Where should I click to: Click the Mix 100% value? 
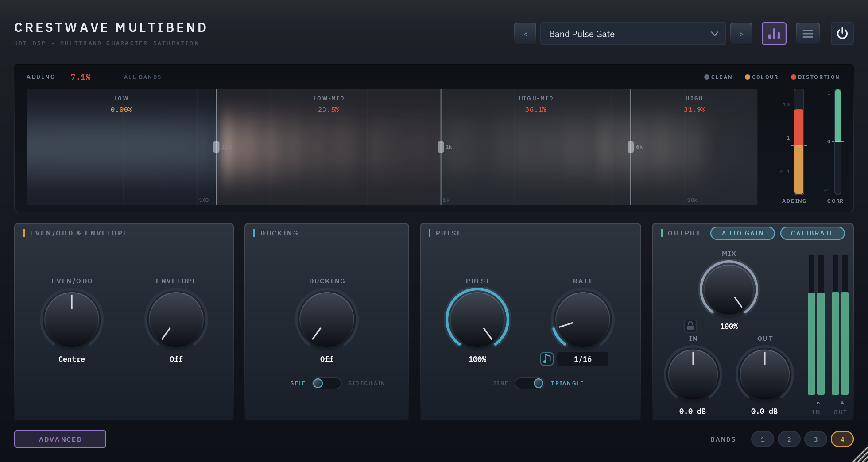[729, 326]
